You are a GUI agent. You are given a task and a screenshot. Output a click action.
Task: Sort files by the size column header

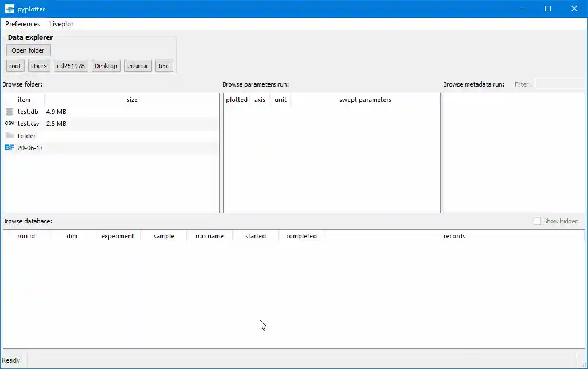pyautogui.click(x=132, y=100)
